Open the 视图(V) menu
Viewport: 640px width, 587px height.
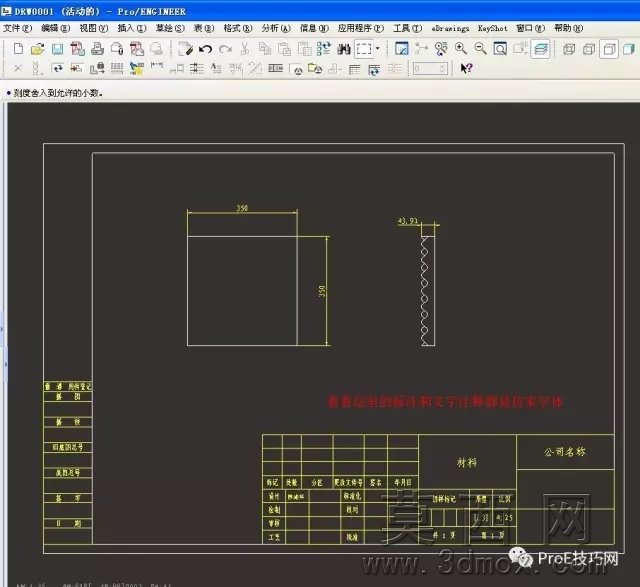point(94,28)
